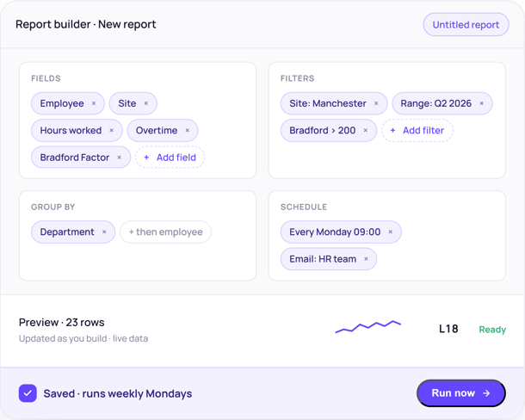Select the Hours worked chip label
This screenshot has height=420, width=525.
click(x=71, y=130)
